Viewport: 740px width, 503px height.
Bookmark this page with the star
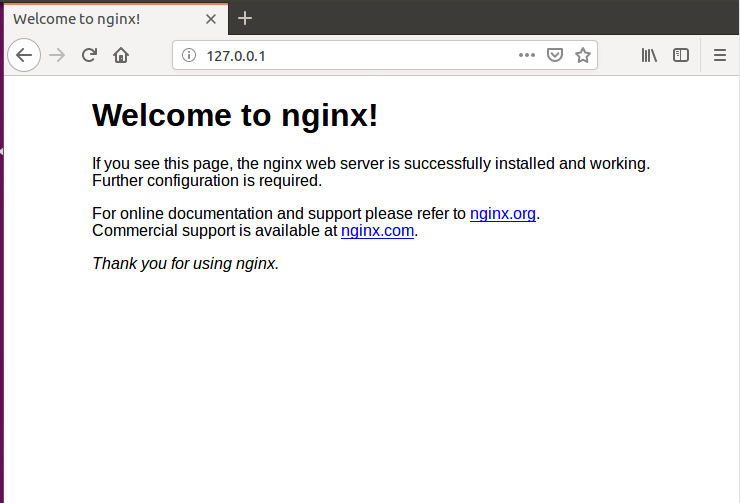[583, 55]
